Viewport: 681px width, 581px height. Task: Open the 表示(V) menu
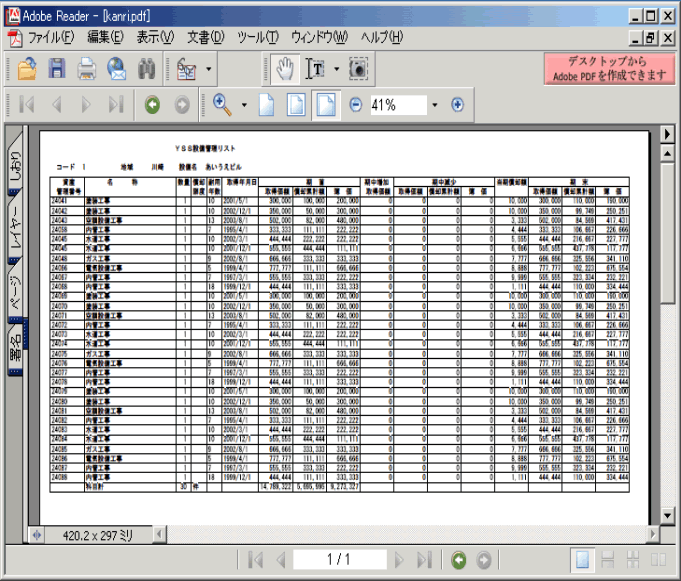(155, 38)
